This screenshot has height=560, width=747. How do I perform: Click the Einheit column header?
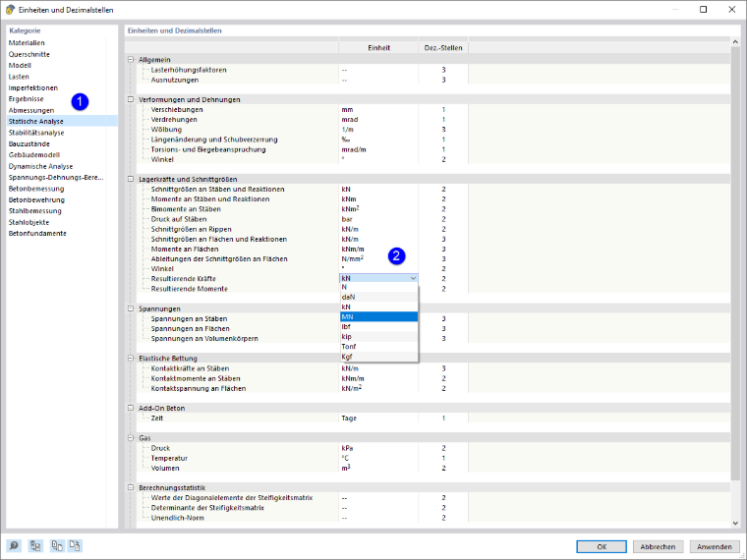378,47
